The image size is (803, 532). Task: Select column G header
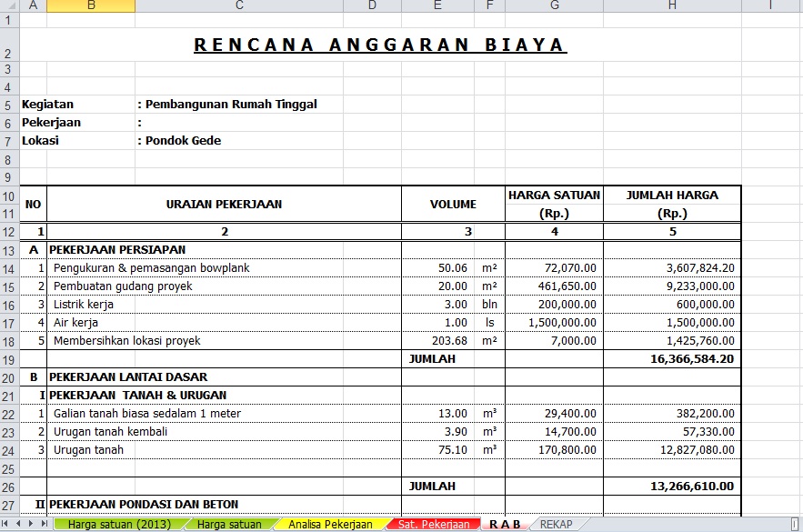click(x=554, y=5)
